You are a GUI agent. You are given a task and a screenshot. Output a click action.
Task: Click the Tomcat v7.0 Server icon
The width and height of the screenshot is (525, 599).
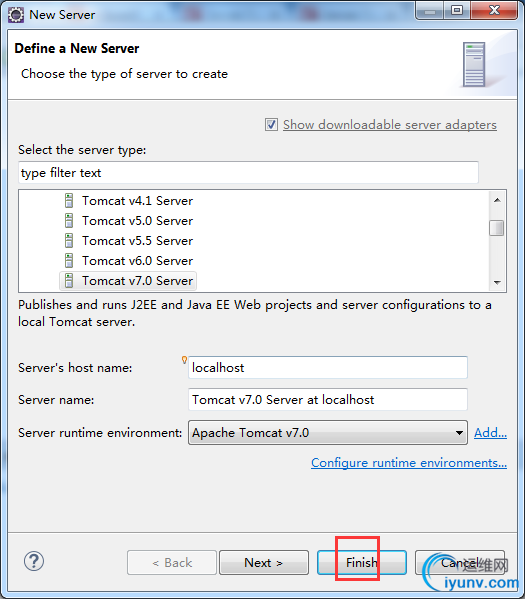pyautogui.click(x=69, y=281)
